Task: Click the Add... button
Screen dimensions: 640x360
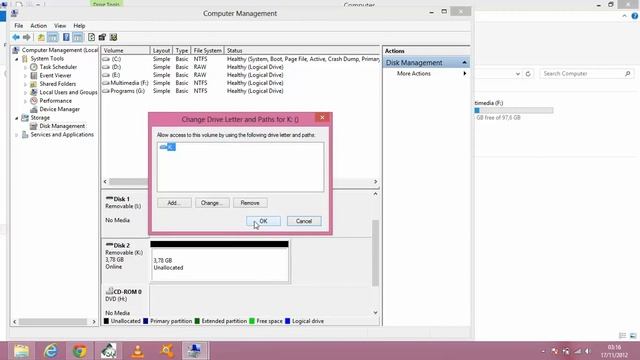Action: (x=174, y=203)
